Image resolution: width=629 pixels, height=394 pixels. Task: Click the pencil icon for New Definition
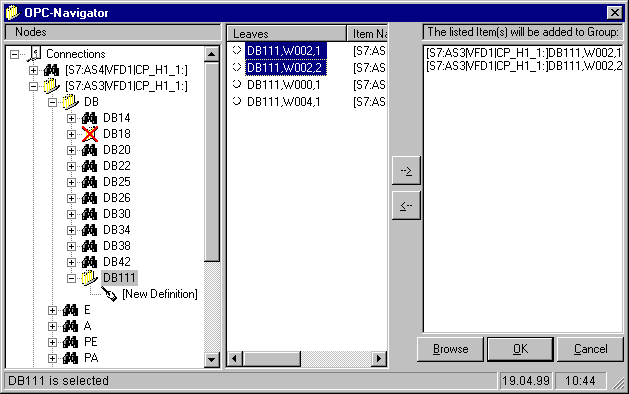[x=109, y=294]
